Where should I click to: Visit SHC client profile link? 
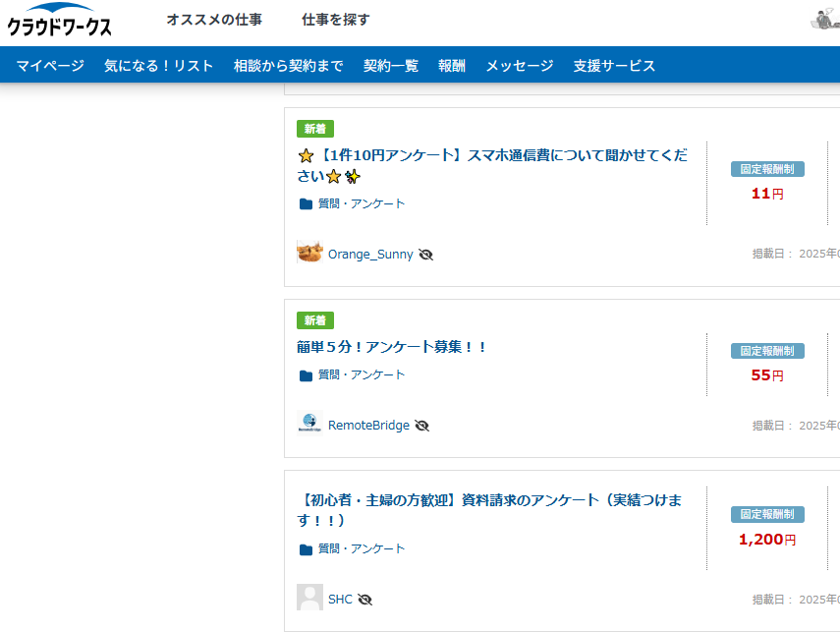[340, 599]
